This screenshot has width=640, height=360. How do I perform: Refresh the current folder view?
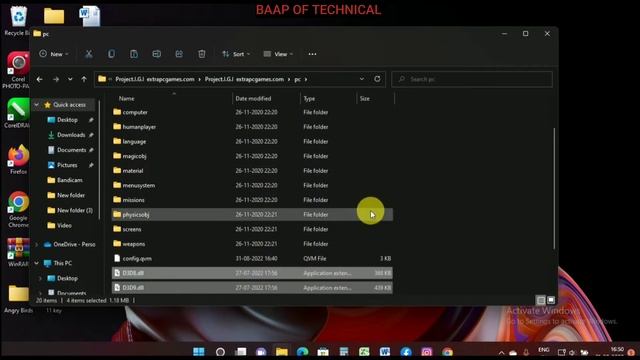(x=377, y=79)
